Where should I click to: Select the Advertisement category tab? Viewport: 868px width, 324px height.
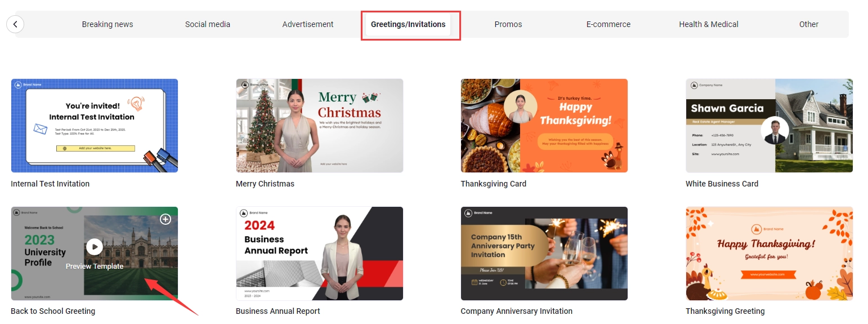(x=308, y=24)
